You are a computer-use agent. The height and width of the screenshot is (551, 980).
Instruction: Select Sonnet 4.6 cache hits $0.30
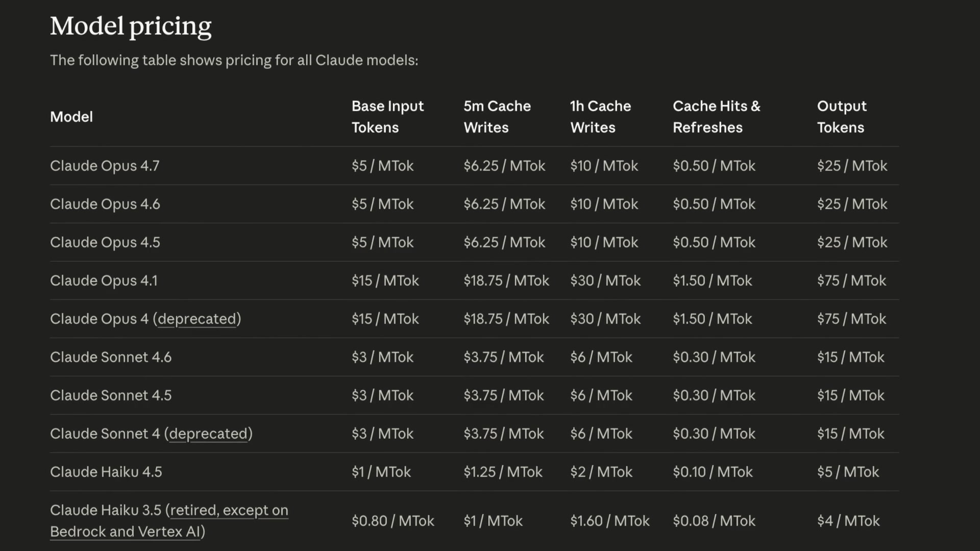(714, 357)
